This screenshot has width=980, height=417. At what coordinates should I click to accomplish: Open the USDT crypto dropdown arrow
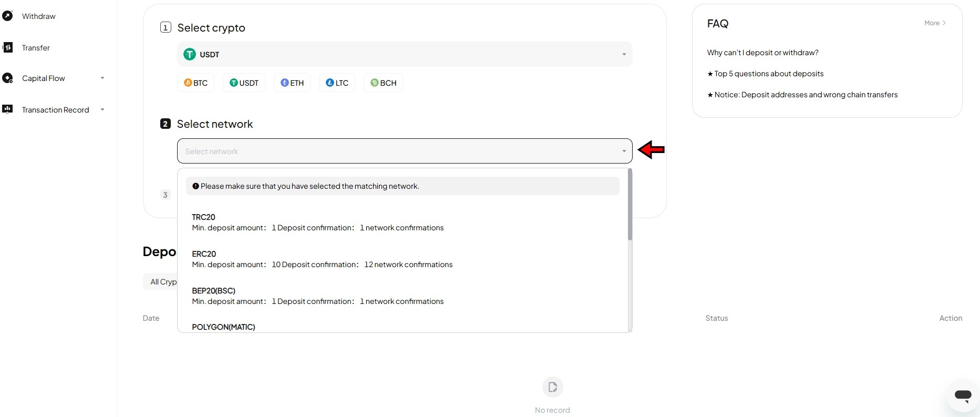[624, 54]
